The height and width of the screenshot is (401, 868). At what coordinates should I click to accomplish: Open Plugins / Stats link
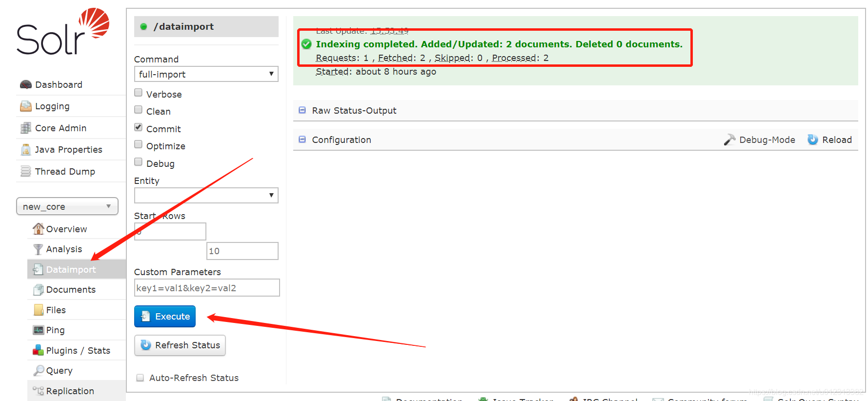pyautogui.click(x=78, y=351)
